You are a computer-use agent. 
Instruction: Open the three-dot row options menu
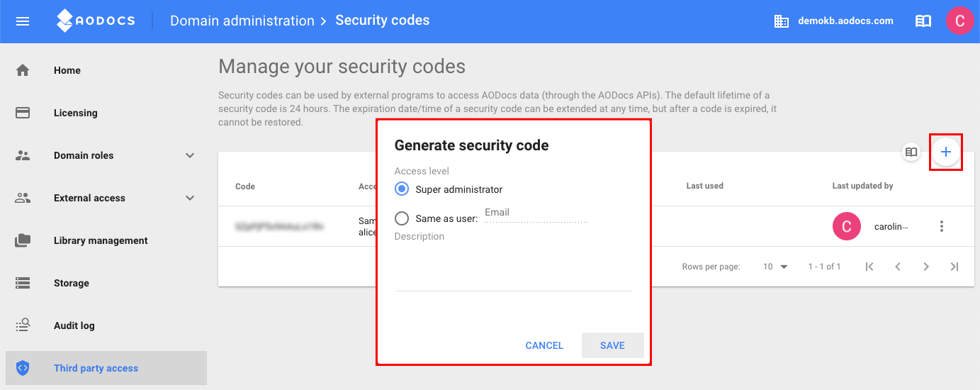942,226
